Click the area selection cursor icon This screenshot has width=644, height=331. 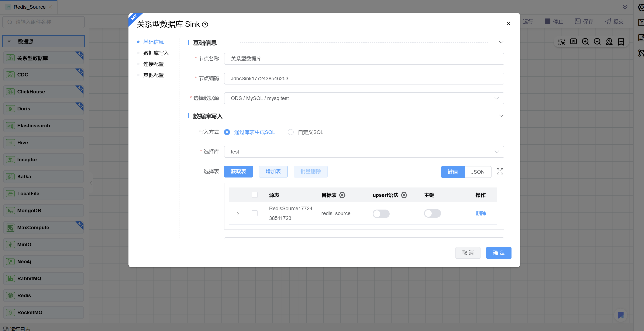(561, 41)
